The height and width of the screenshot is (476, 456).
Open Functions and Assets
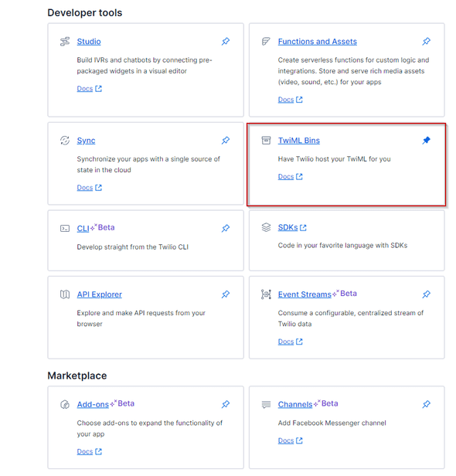(317, 42)
